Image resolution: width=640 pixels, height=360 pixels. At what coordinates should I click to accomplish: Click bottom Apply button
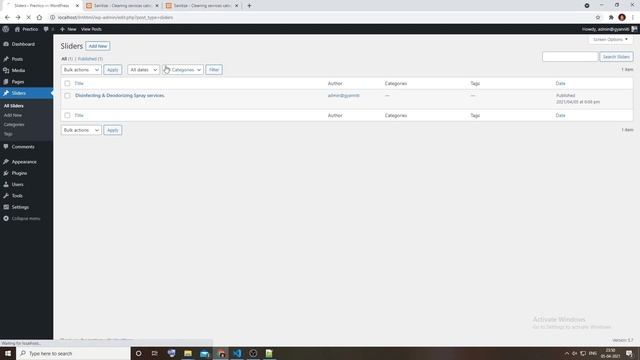[113, 130]
